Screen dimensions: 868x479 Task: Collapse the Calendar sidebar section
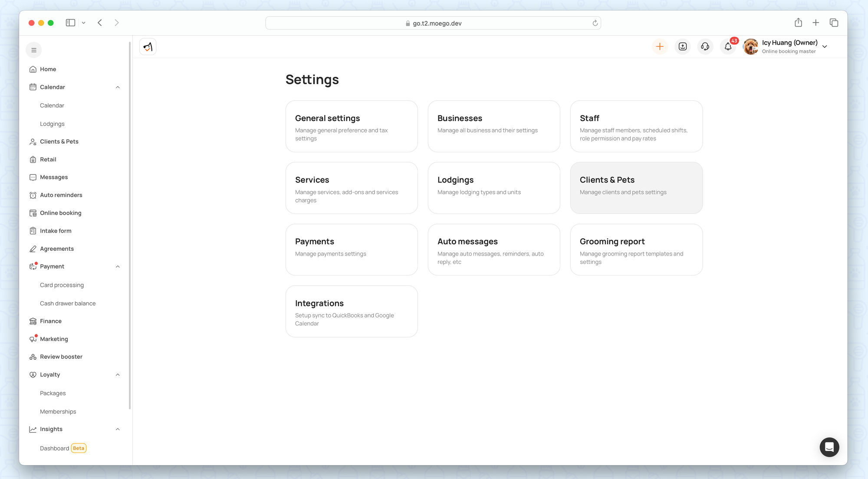pos(118,87)
